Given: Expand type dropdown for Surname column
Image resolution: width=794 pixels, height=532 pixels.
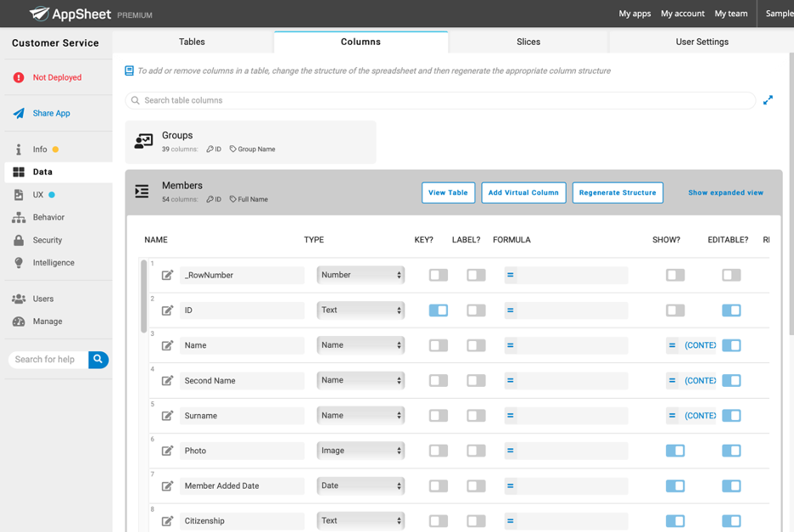Looking at the screenshot, I should (361, 416).
